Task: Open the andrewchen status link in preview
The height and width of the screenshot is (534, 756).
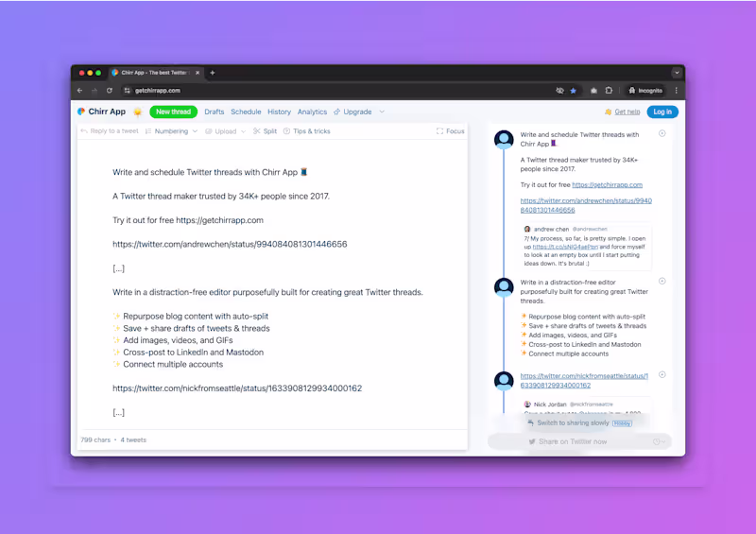Action: [586, 205]
